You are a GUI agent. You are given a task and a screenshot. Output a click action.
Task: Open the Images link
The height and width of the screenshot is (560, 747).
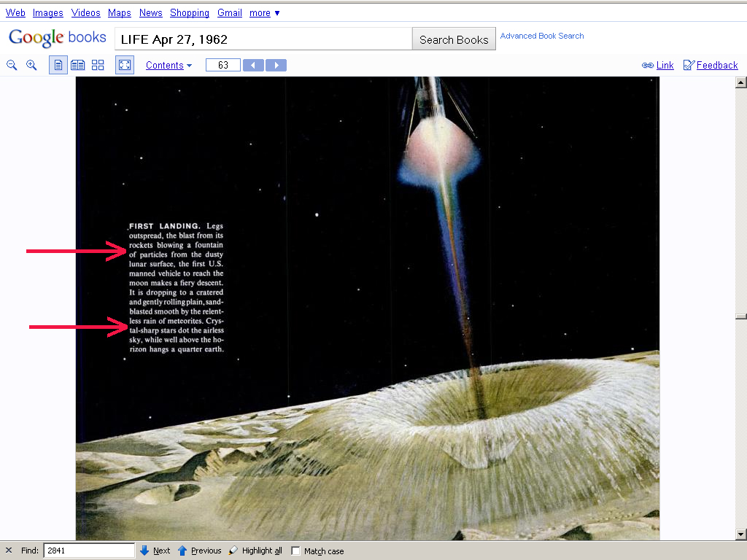[47, 13]
